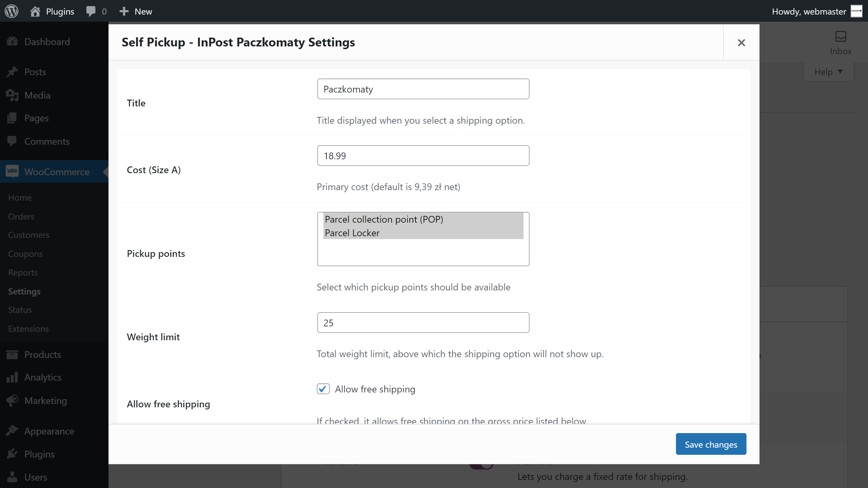Click New in the admin bar
The height and width of the screenshot is (488, 868).
pyautogui.click(x=143, y=12)
